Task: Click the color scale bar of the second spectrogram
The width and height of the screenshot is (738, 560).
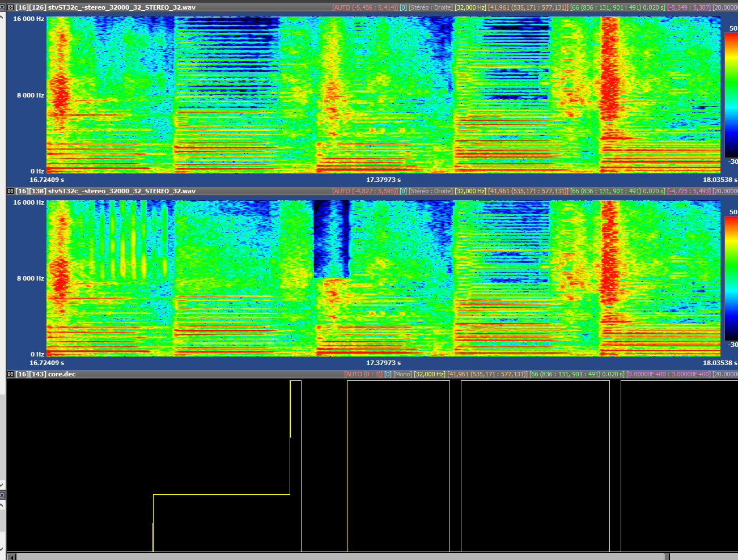Action: [731, 278]
